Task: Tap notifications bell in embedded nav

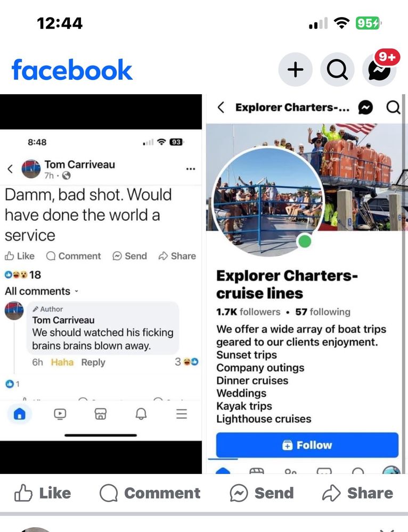Action: point(141,414)
